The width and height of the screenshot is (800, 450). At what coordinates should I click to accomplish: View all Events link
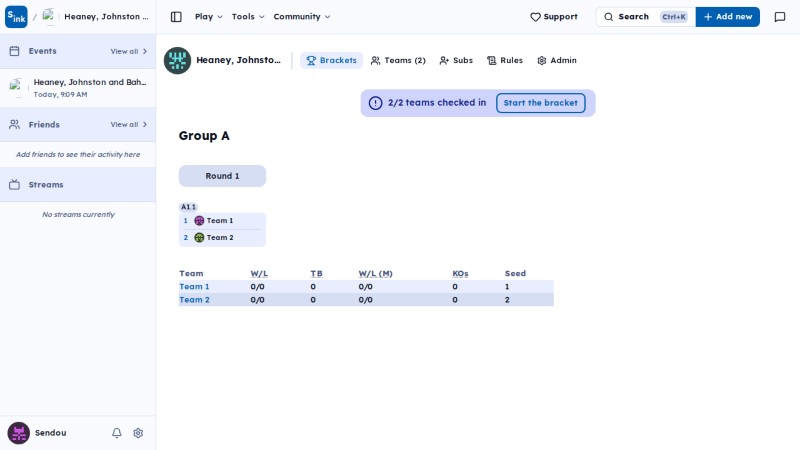(129, 51)
